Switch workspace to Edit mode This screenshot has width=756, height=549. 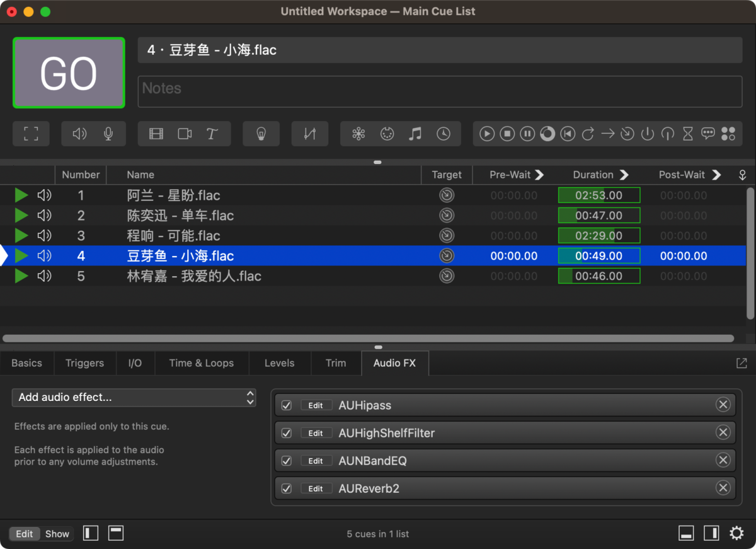point(25,534)
